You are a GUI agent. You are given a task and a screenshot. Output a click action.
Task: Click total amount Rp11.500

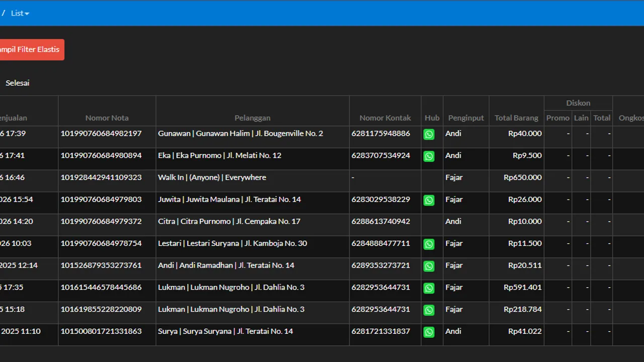click(x=525, y=243)
